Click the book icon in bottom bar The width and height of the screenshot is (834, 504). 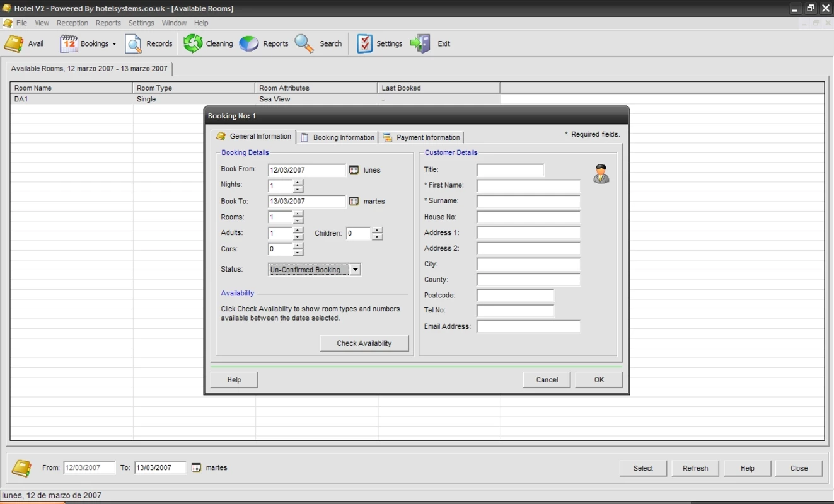(x=21, y=468)
